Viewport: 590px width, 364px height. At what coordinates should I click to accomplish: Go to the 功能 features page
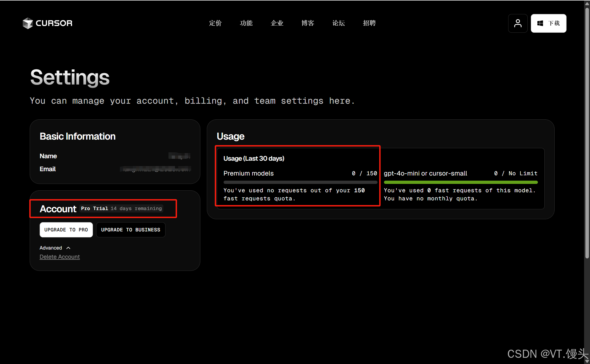click(246, 23)
